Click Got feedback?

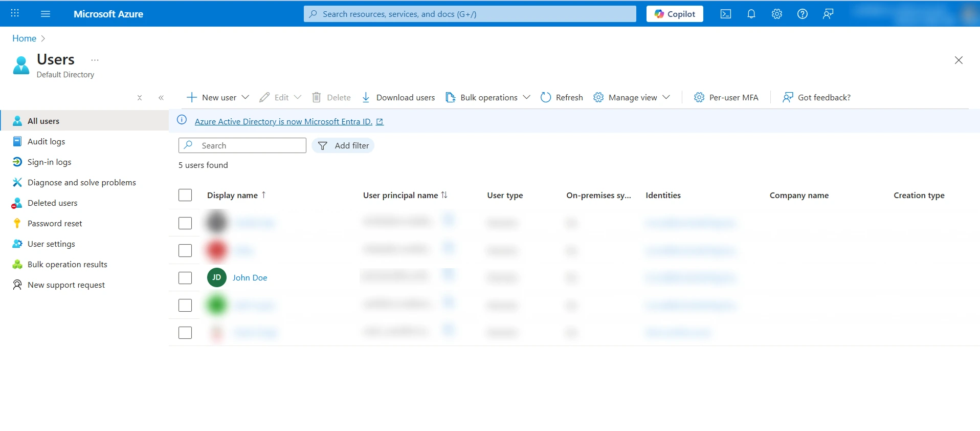tap(816, 97)
